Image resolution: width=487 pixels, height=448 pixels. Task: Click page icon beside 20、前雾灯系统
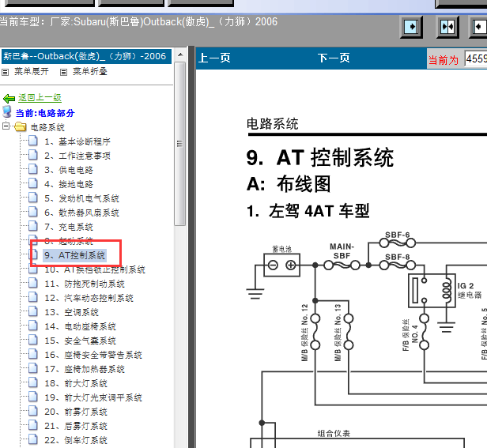click(33, 411)
